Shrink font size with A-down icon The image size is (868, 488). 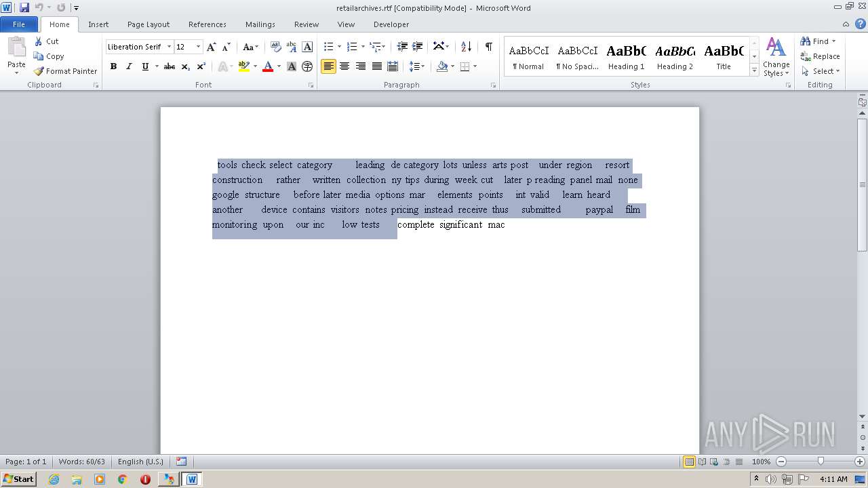pyautogui.click(x=226, y=47)
